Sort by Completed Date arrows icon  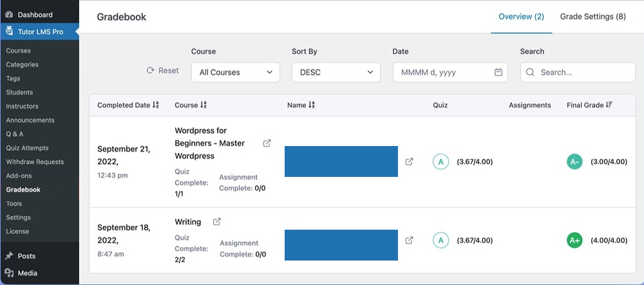click(155, 105)
